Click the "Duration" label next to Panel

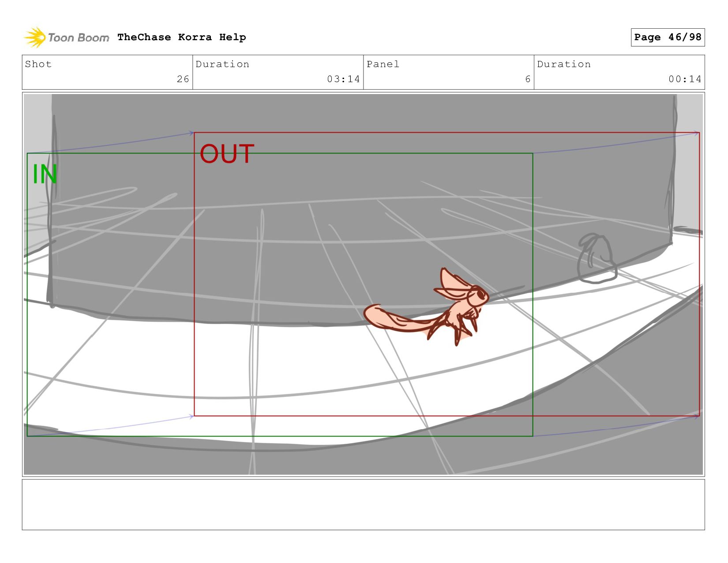tap(564, 64)
